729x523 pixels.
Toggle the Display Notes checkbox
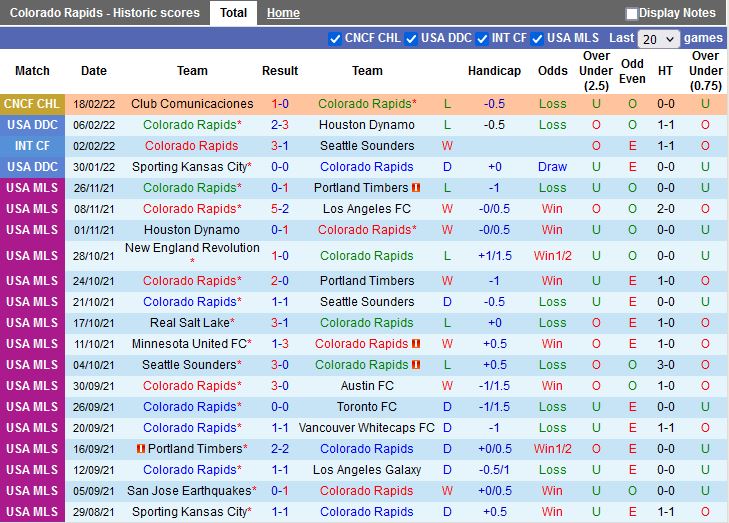pos(632,14)
